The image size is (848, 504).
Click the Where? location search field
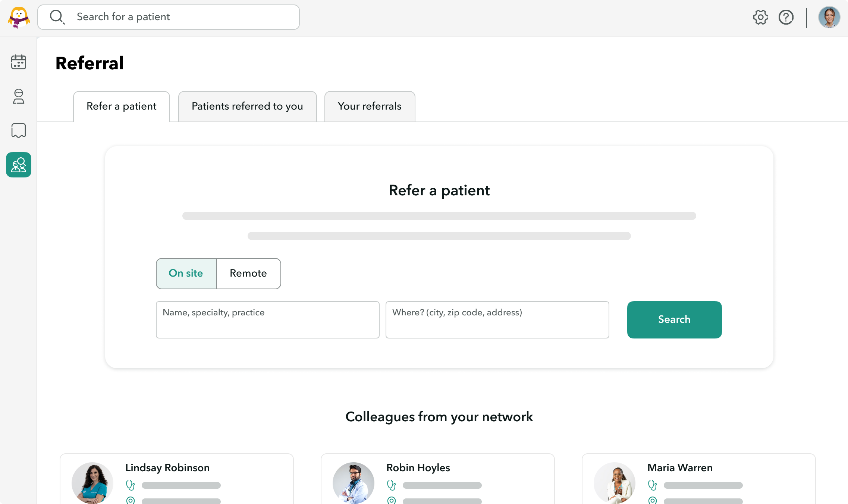[x=497, y=319]
